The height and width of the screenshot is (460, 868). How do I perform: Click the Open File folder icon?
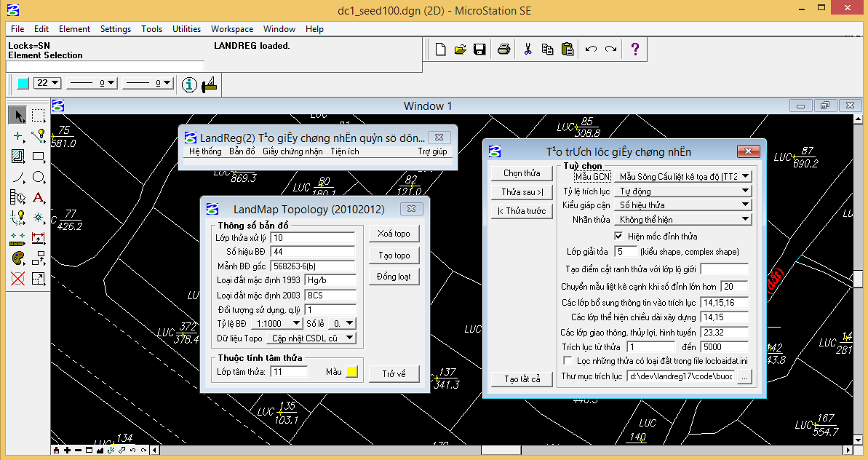pos(460,49)
